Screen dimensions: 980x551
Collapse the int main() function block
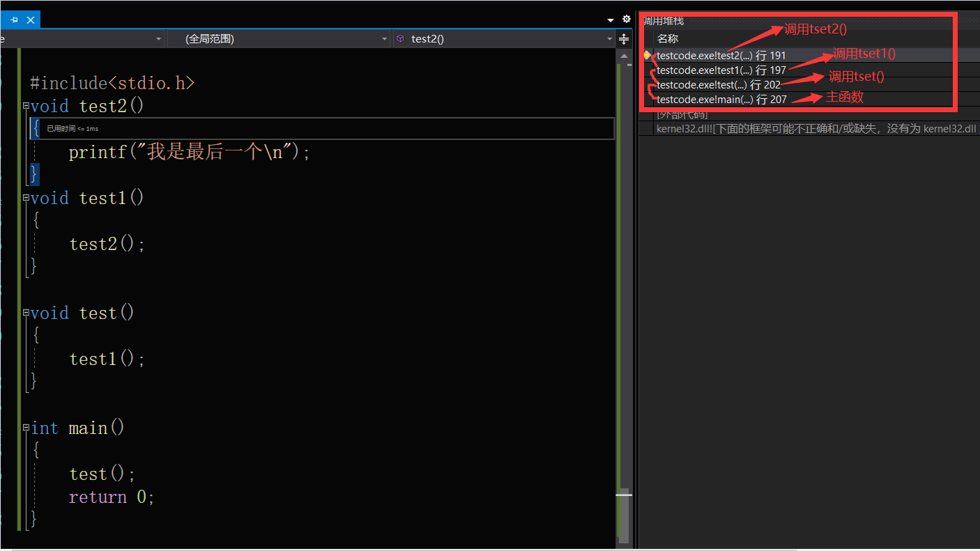pyautogui.click(x=26, y=428)
